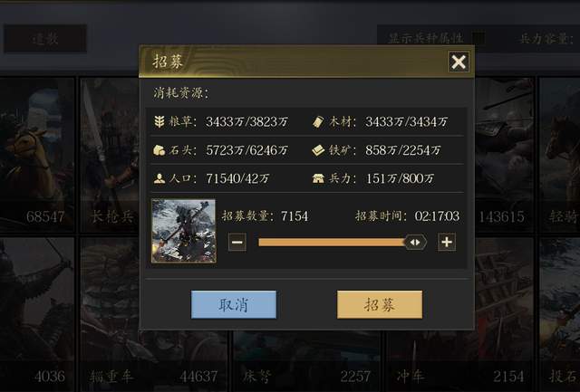This screenshot has width=580, height=392.
Task: Click the 遣散 button at top left
Action: point(45,38)
